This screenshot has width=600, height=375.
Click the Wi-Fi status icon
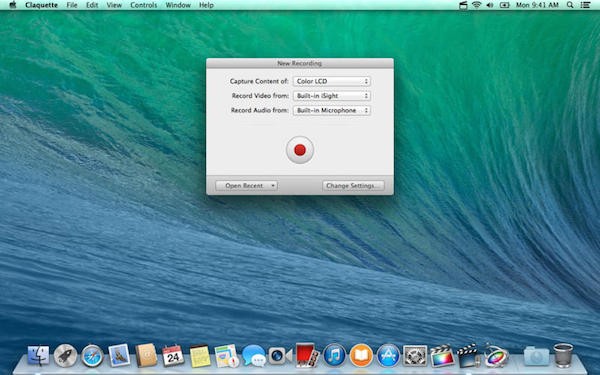476,5
